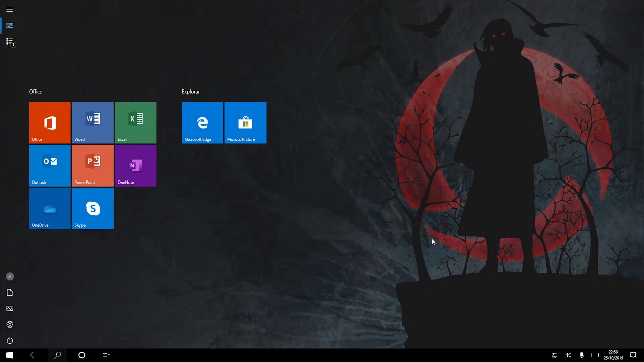Open the Word tile
Image resolution: width=644 pixels, height=362 pixels.
(93, 123)
